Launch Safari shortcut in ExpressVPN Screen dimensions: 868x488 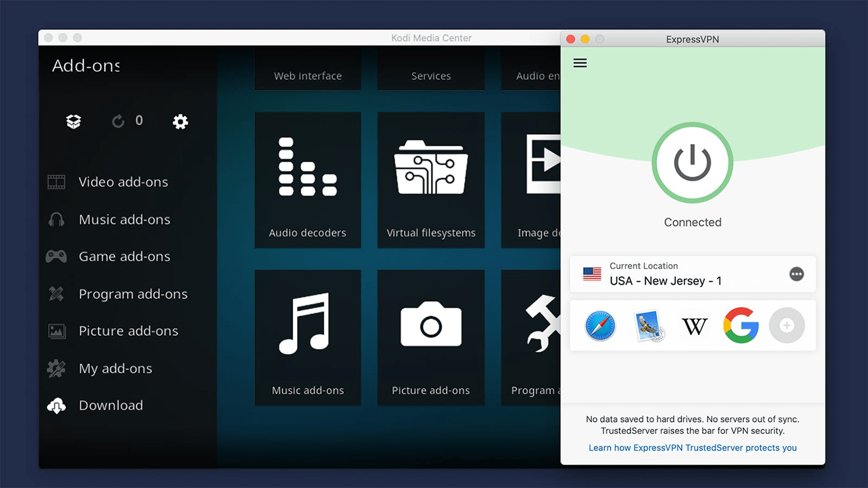point(600,325)
